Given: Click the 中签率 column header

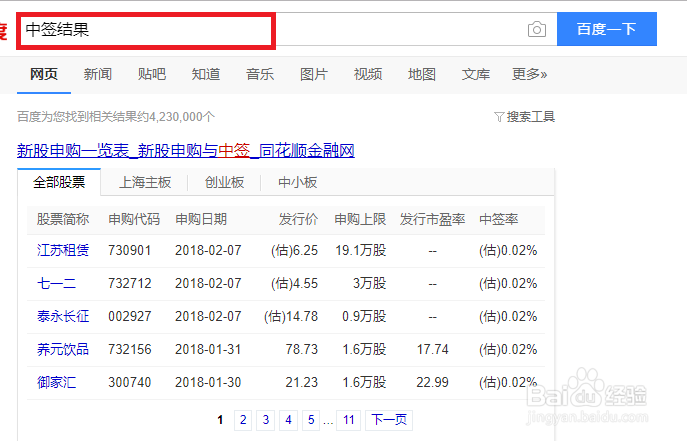Looking at the screenshot, I should click(x=499, y=219).
